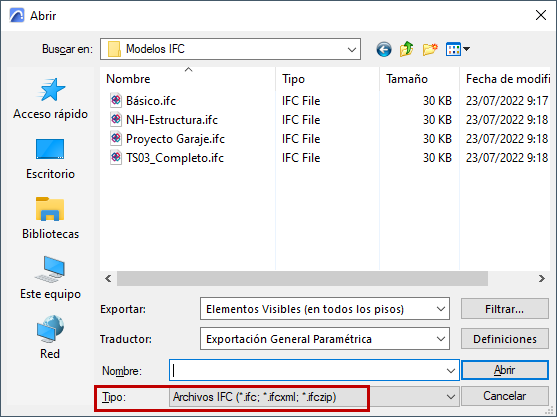Expand the Nombre field history dropdown
This screenshot has width=557, height=417.
point(451,370)
